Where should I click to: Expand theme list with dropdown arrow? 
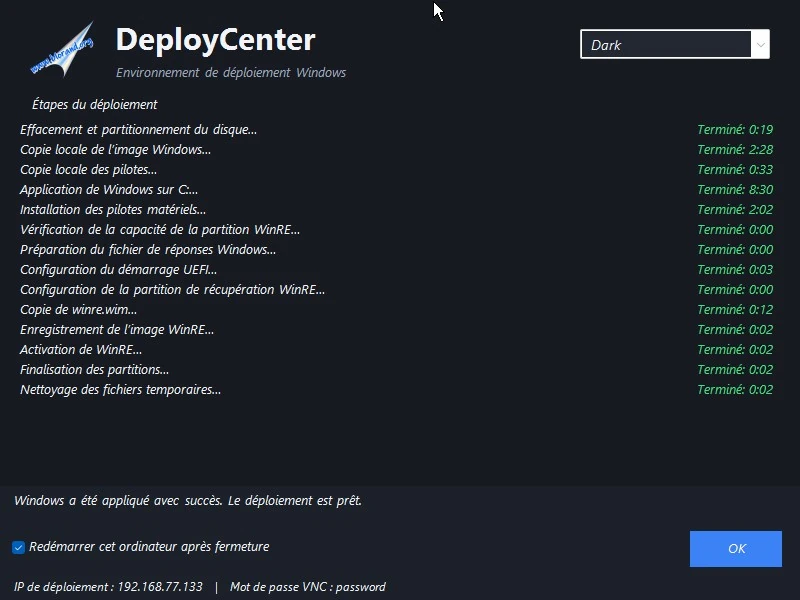pos(760,44)
